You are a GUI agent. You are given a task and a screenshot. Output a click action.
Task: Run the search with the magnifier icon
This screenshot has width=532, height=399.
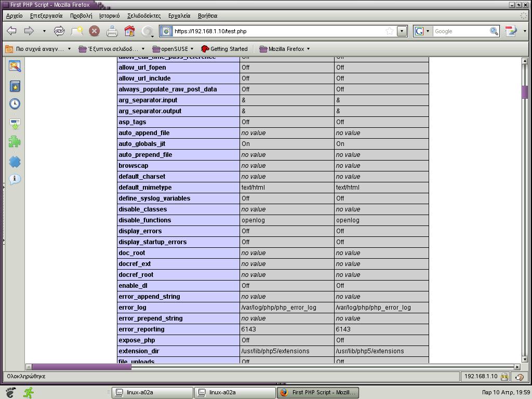[x=494, y=31]
